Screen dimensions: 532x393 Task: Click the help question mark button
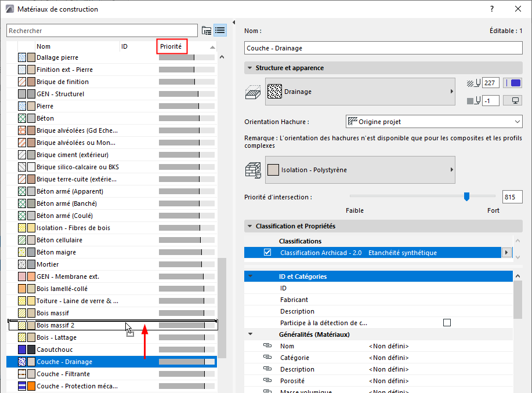tap(491, 9)
